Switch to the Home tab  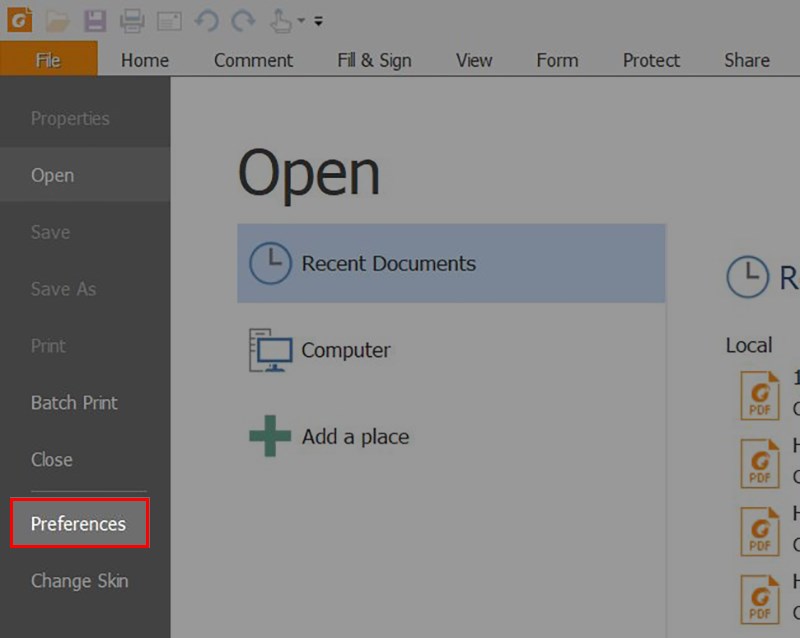pos(145,60)
